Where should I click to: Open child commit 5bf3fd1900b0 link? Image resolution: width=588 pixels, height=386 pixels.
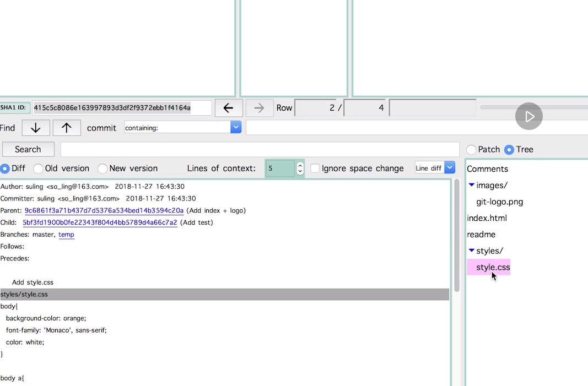(100, 222)
